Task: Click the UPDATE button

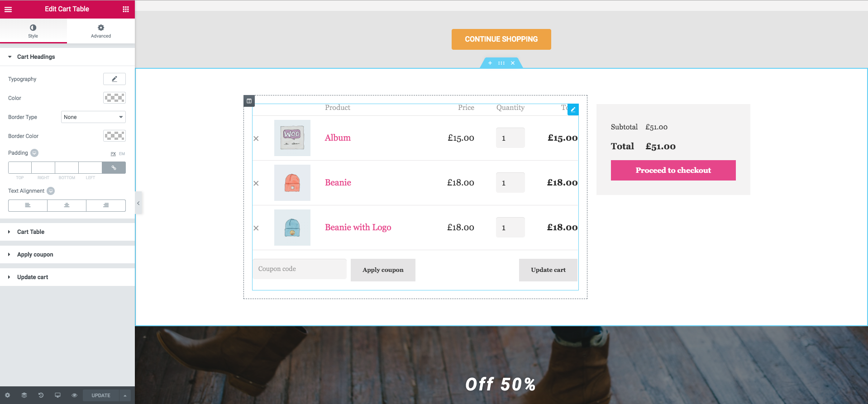Action: click(x=101, y=395)
